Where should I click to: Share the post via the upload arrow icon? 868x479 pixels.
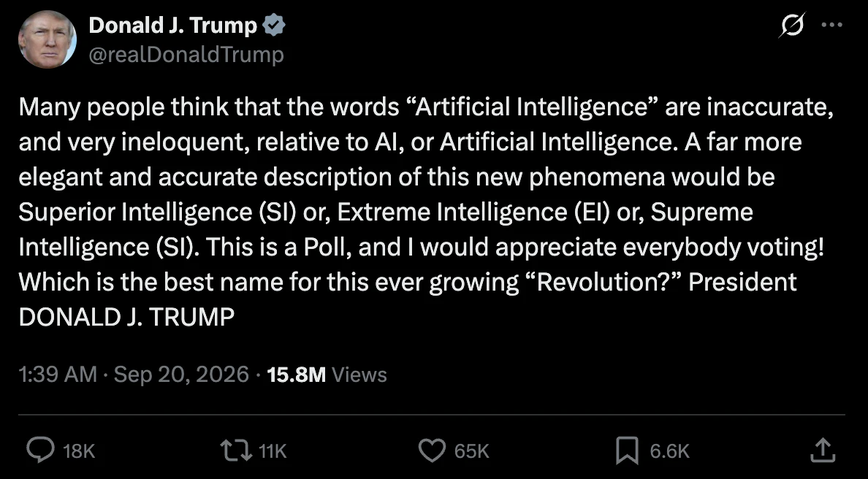pyautogui.click(x=823, y=451)
